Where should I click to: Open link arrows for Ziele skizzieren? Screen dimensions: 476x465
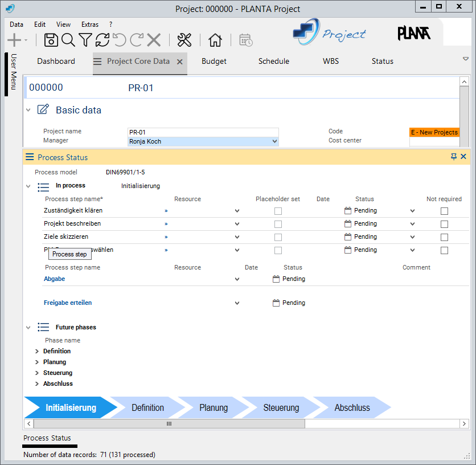(x=166, y=236)
